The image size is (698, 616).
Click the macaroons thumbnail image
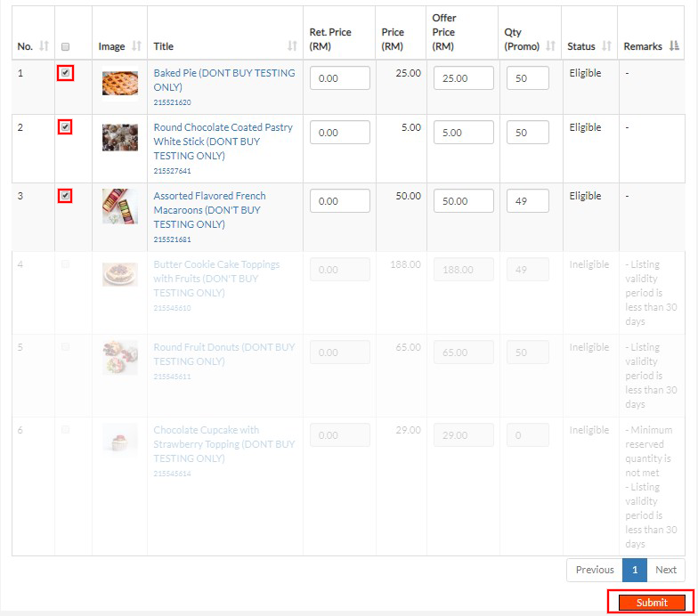[x=119, y=207]
